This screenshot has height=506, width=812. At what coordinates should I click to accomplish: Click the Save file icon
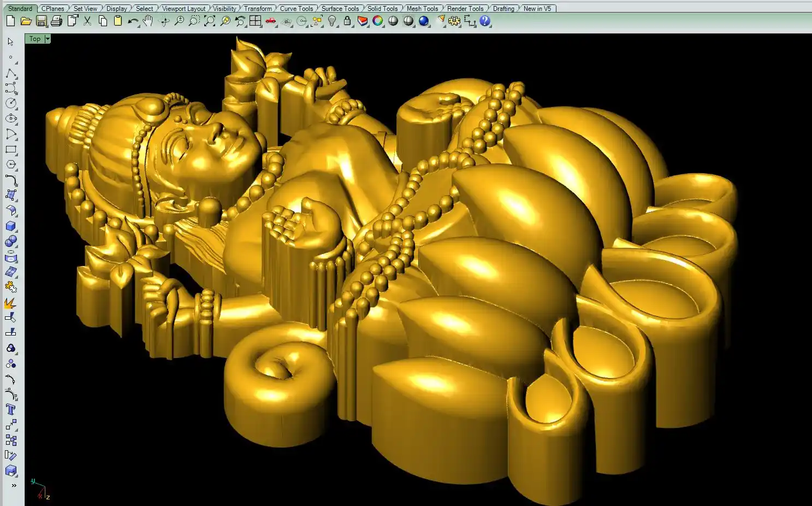(x=42, y=21)
